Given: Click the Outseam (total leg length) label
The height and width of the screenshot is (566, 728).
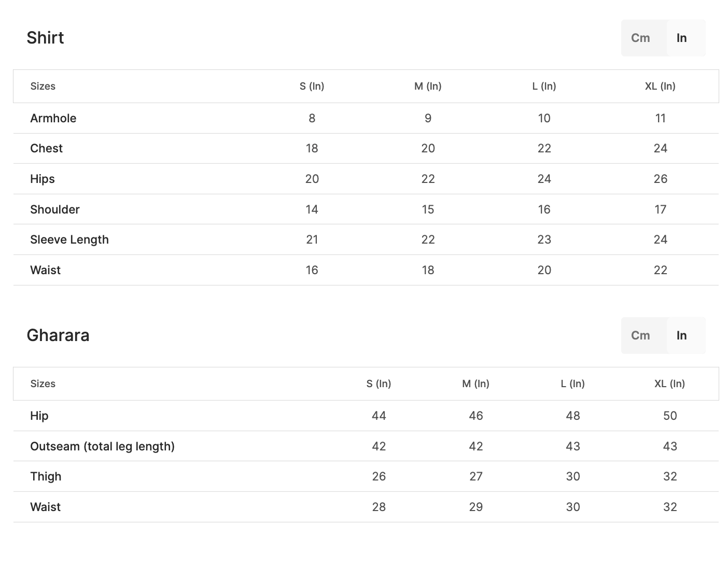Looking at the screenshot, I should (x=102, y=446).
